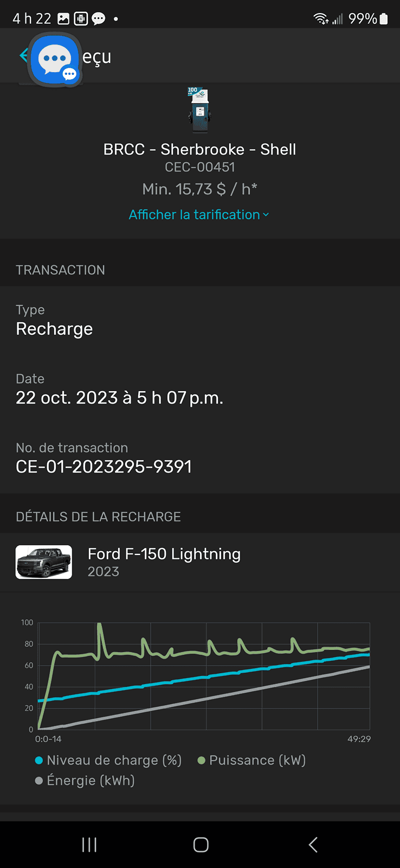Screen dimensions: 400x868
Task: Tap the dropdown chevron beside tarification
Action: [x=266, y=215]
